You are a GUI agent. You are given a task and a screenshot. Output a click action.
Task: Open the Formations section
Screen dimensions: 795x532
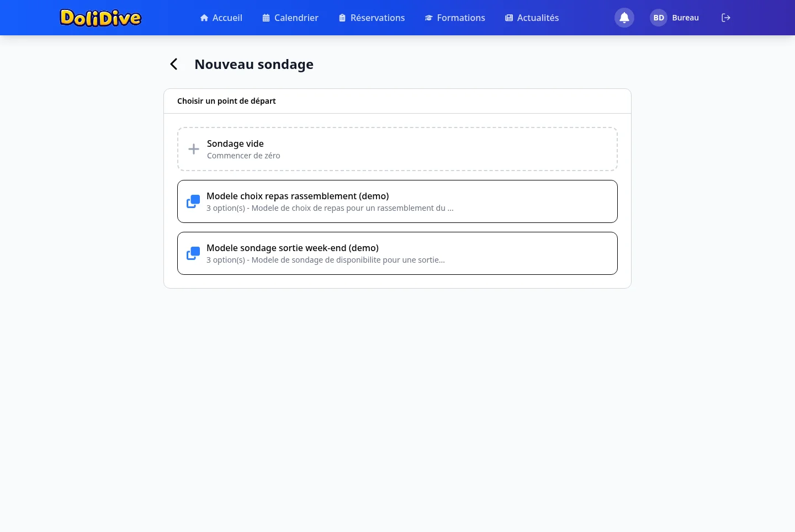point(455,18)
